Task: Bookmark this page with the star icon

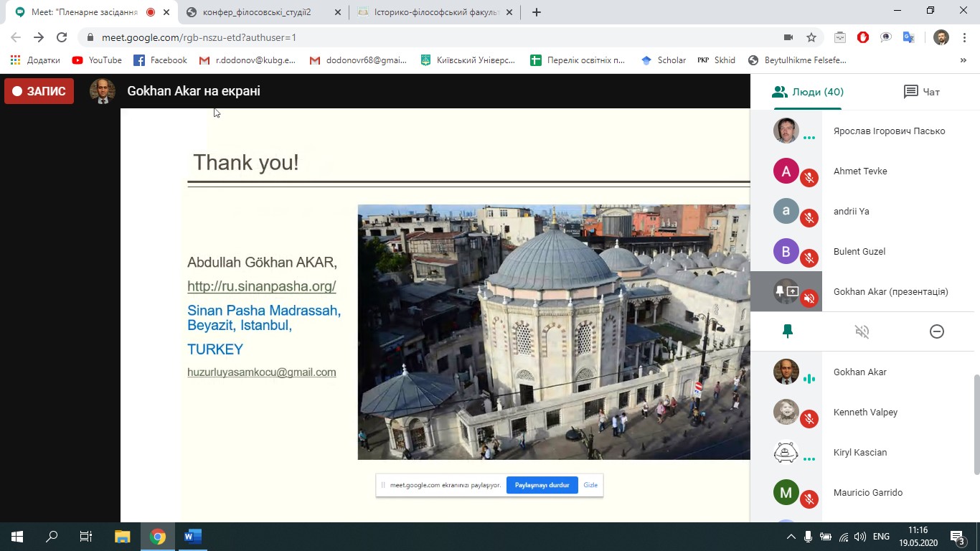Action: click(811, 37)
